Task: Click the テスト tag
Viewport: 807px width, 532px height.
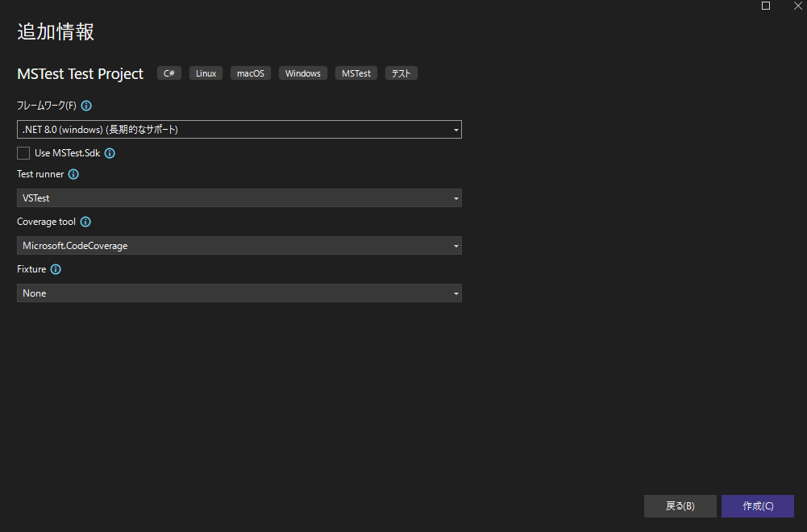Action: 401,73
